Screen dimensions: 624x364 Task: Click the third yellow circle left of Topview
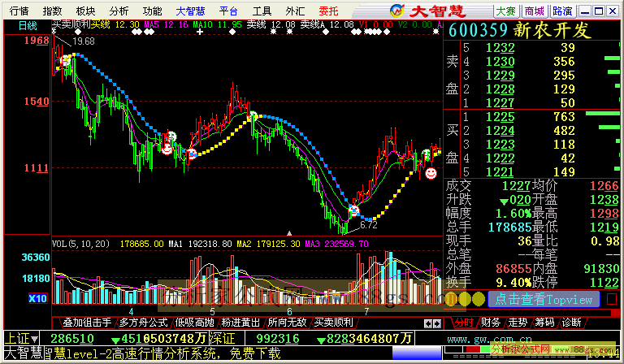[x=478, y=299]
